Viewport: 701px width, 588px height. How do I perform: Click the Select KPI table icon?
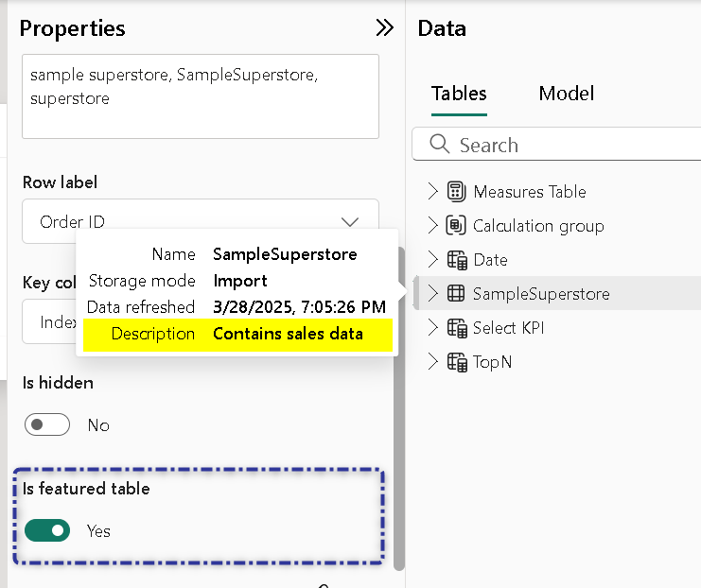click(x=456, y=328)
